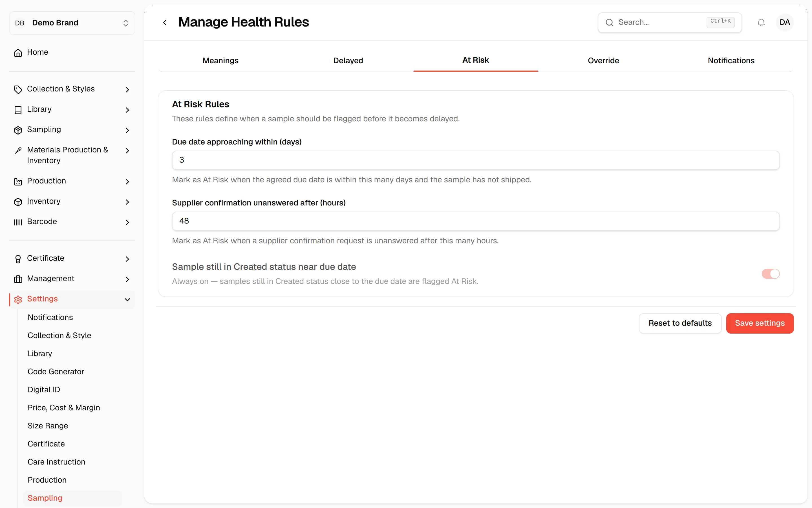The width and height of the screenshot is (812, 508).
Task: Collapse the Settings section chevron
Action: point(127,299)
